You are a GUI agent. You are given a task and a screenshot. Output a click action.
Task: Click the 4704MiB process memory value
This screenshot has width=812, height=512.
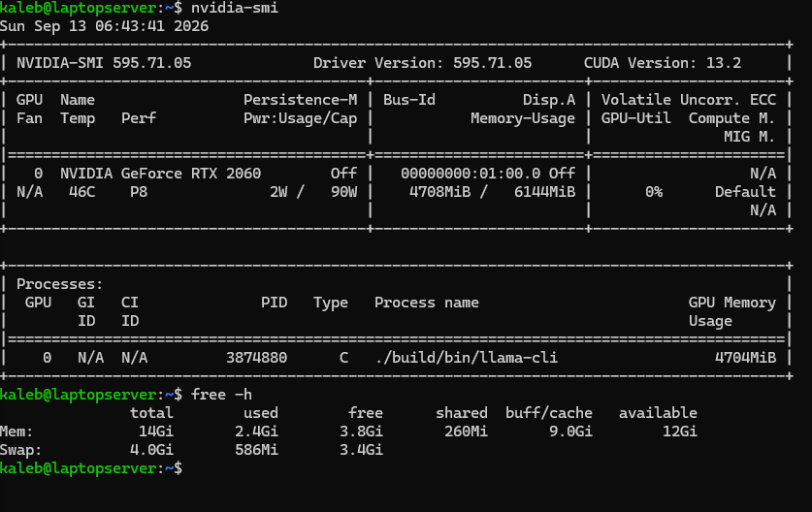point(745,358)
